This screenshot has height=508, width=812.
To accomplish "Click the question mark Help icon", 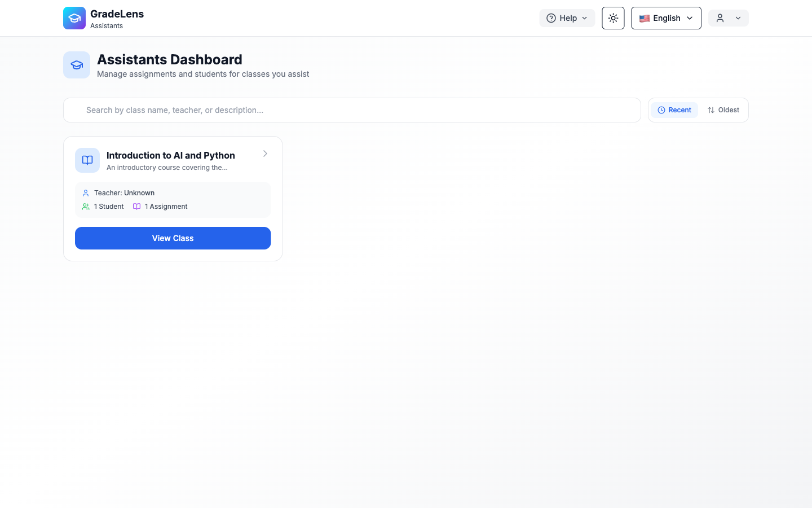I will click(x=551, y=18).
